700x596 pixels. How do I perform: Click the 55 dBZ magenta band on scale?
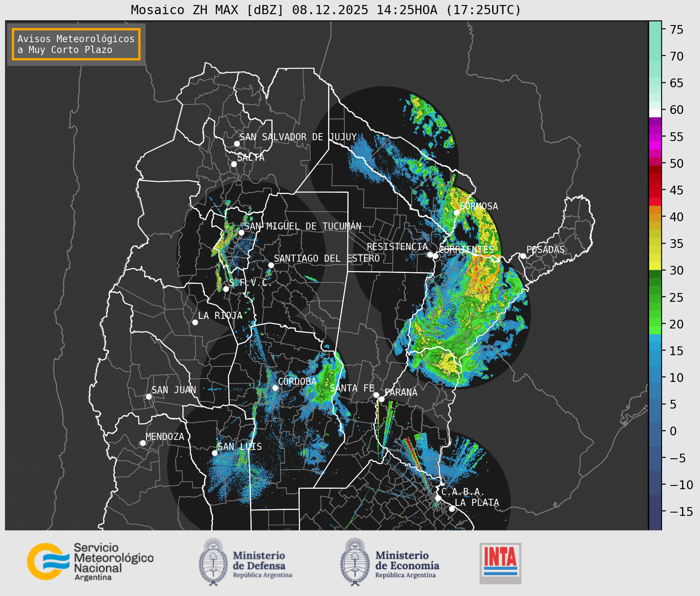coord(655,137)
